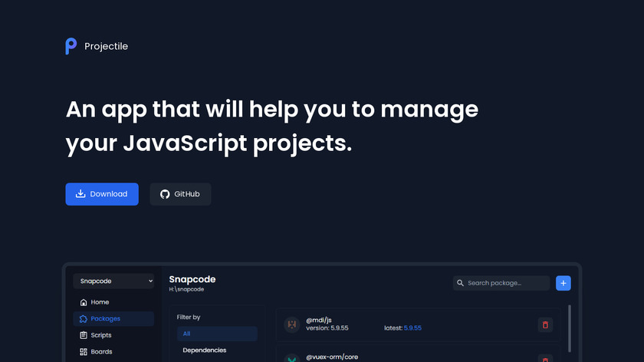Click the dropdown chevron beside Snapcode

pos(150,281)
